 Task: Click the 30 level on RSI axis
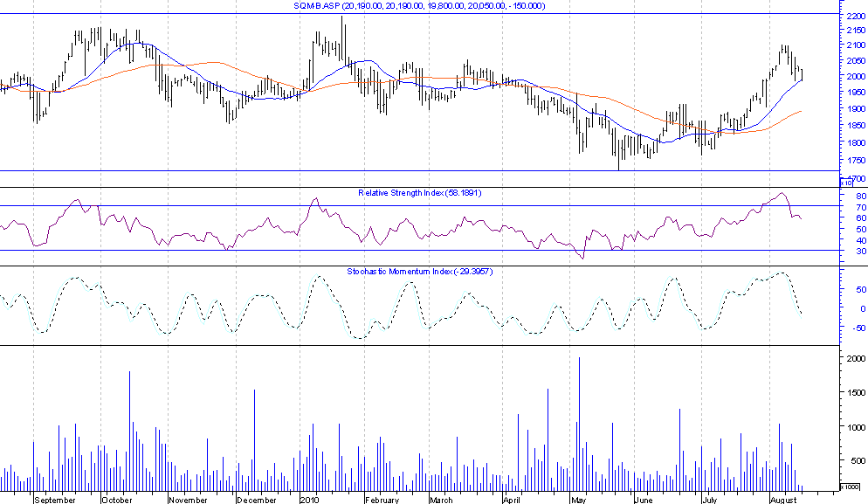pos(861,251)
